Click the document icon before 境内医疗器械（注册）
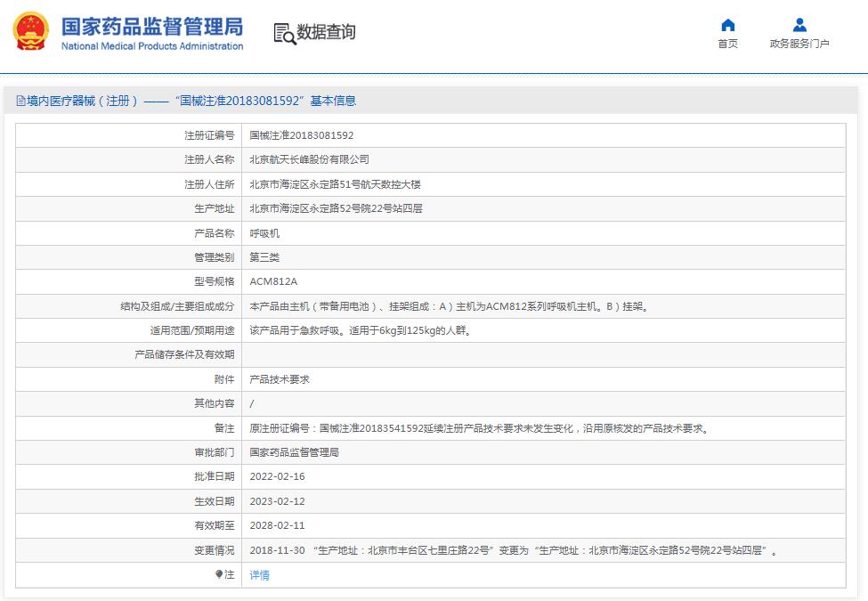The width and height of the screenshot is (868, 601). (20, 101)
